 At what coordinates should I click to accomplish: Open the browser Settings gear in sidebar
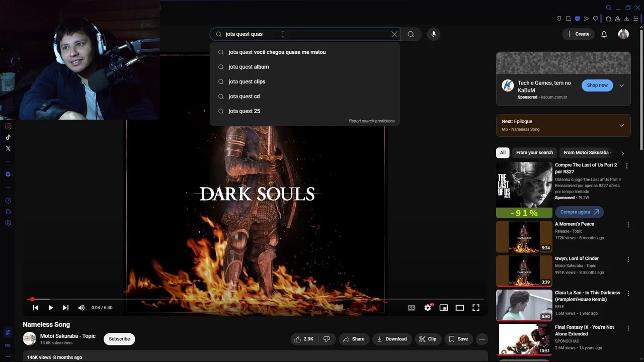tap(8, 223)
